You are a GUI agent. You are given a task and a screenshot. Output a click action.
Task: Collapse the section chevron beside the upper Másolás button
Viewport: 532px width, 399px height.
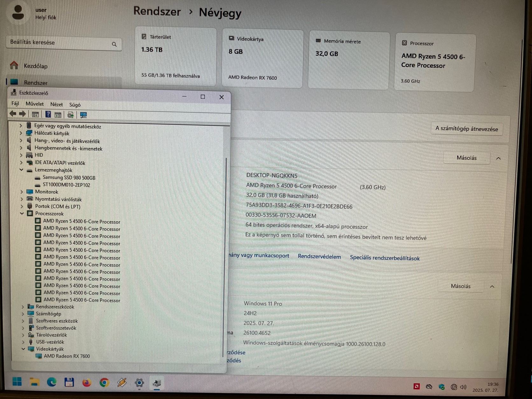click(498, 158)
